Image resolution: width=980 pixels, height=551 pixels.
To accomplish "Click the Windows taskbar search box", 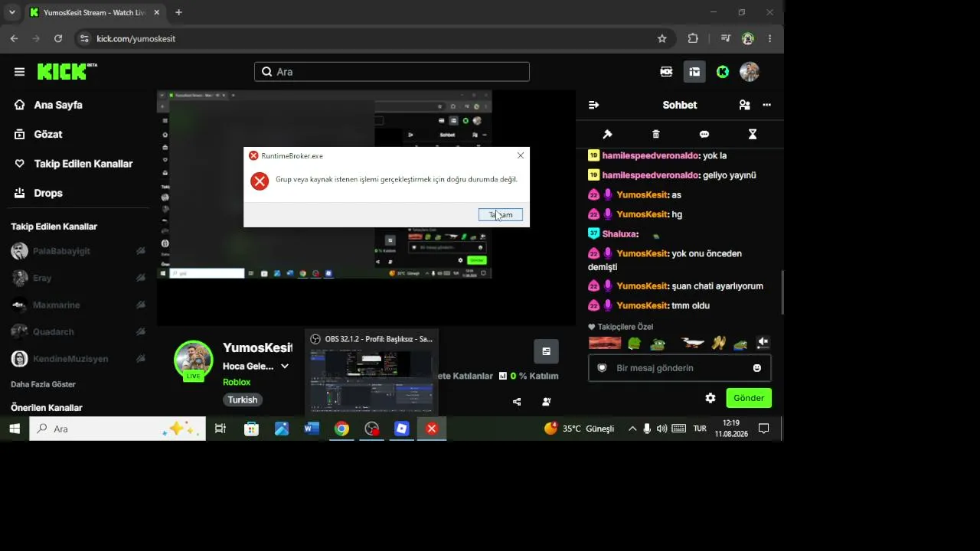I will pos(118,429).
